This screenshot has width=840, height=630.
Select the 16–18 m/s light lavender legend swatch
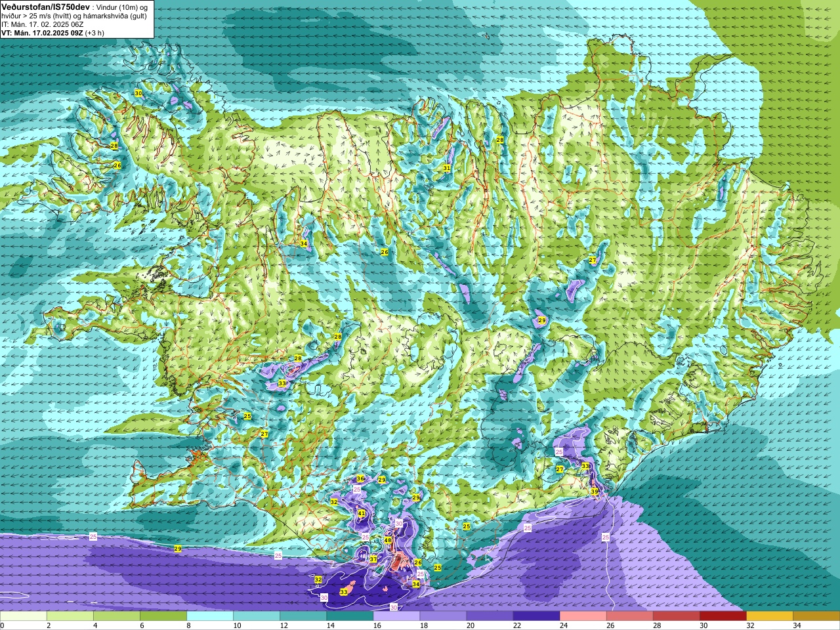[x=396, y=616]
